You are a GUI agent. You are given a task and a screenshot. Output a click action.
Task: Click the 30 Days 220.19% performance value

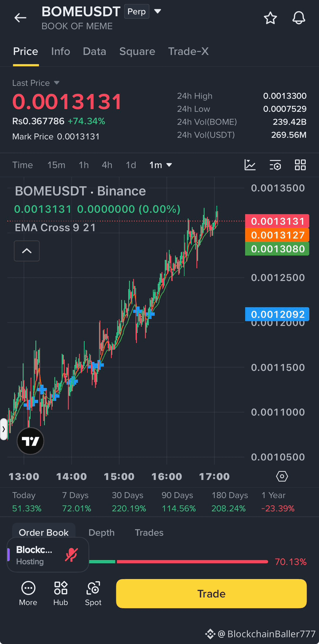129,508
